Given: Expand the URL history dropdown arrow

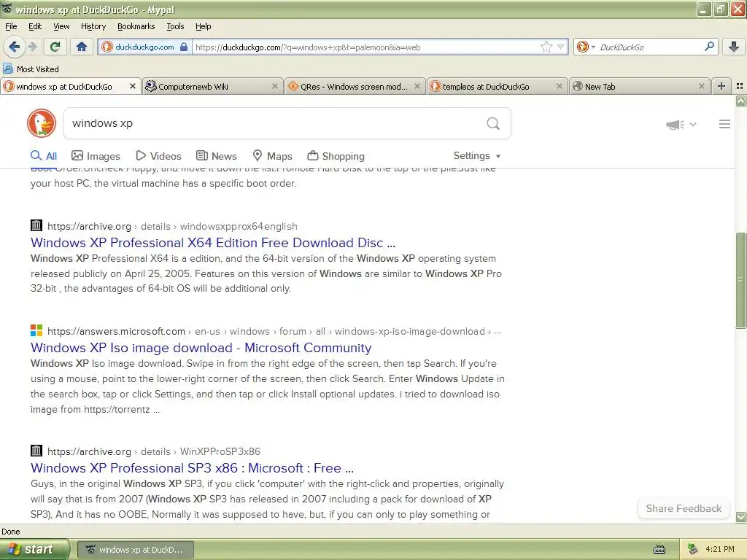Looking at the screenshot, I should pos(561,47).
